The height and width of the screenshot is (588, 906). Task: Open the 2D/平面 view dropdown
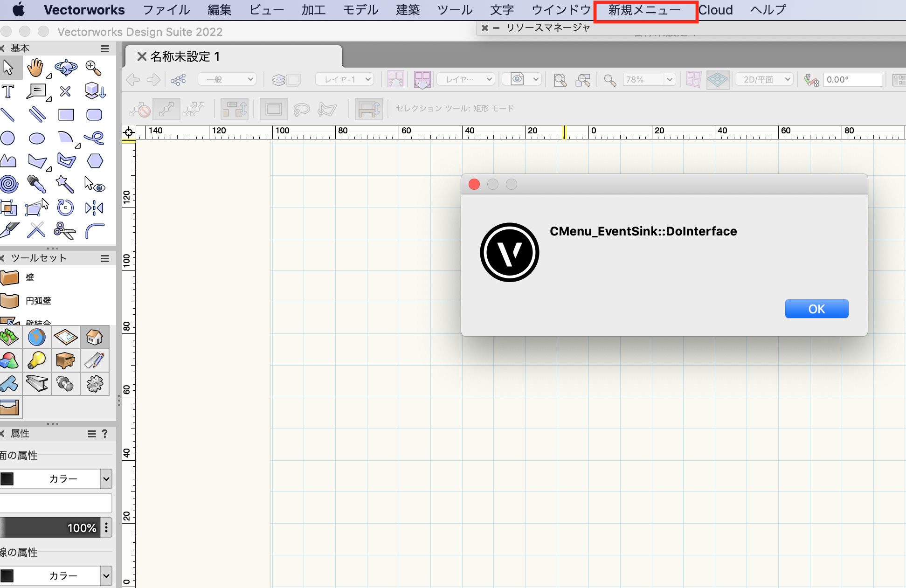click(764, 80)
